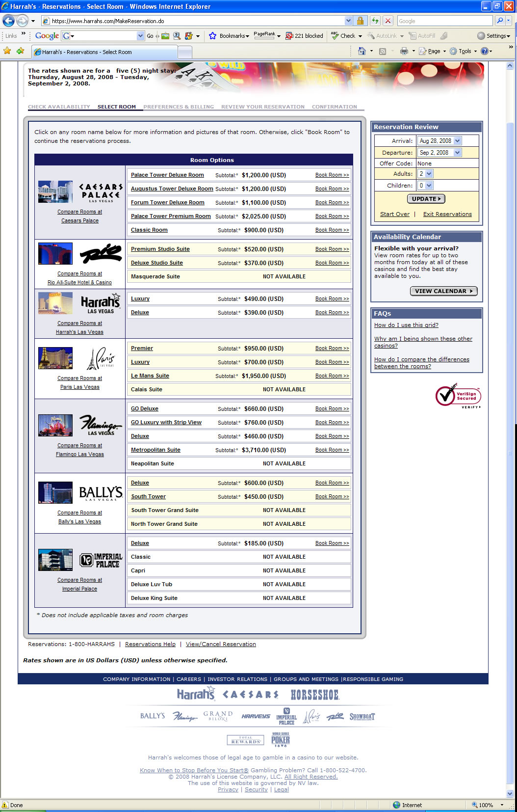Click the VIEW CALENDAR button

[x=443, y=291]
